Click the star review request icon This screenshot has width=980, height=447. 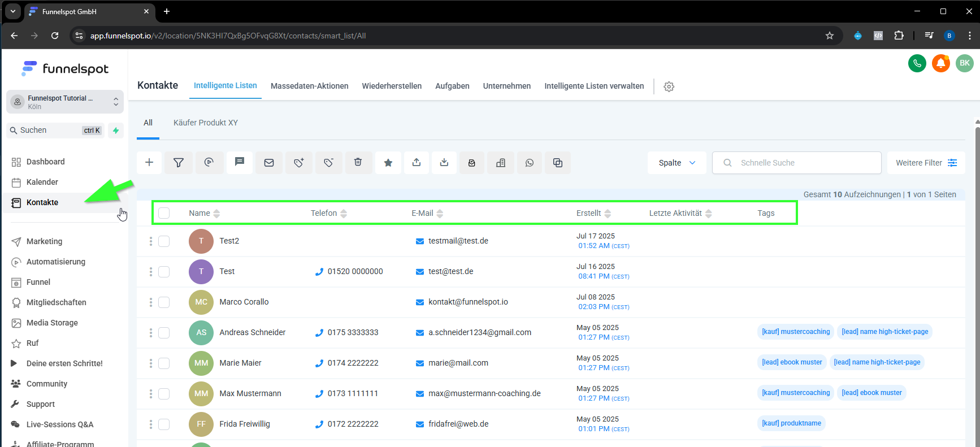388,163
